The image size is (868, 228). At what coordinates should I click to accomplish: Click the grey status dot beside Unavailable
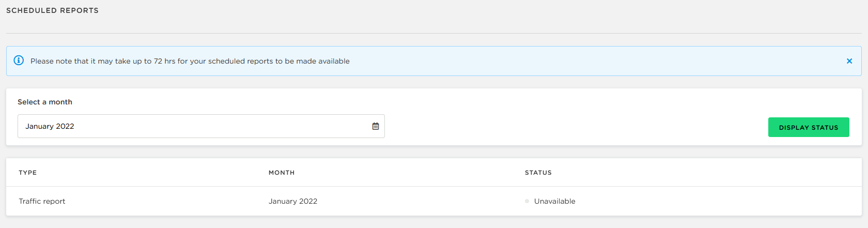(x=527, y=201)
